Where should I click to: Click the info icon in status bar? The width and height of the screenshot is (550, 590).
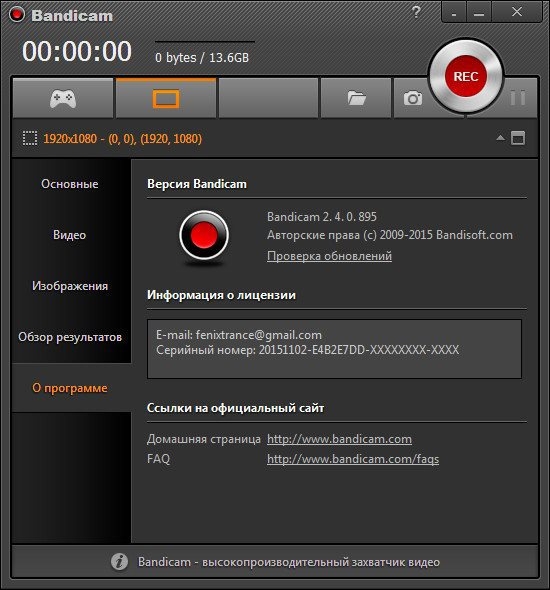point(119,562)
